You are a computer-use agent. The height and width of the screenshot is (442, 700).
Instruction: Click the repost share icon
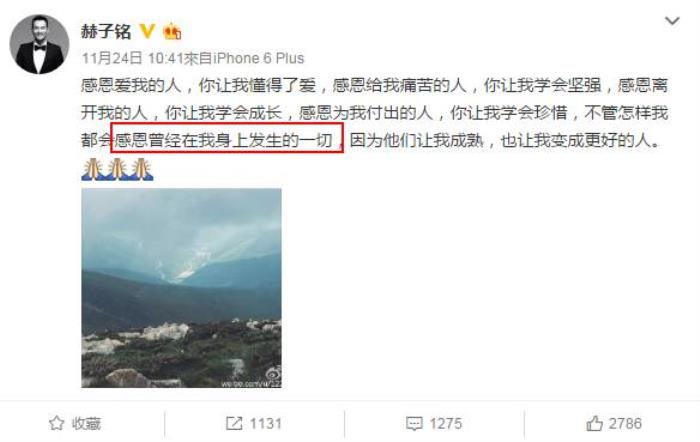(234, 423)
